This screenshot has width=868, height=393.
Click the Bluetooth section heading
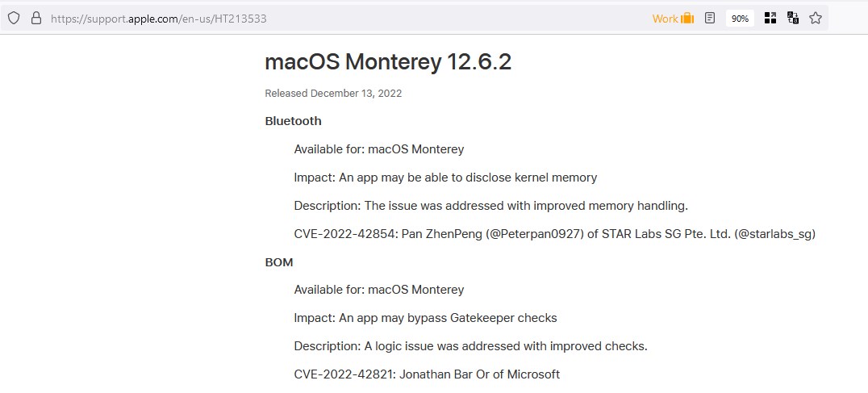pyautogui.click(x=293, y=121)
